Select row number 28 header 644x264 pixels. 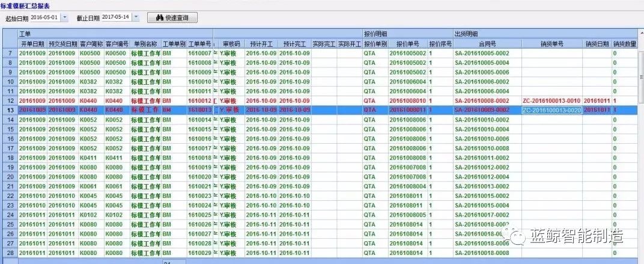click(x=9, y=253)
